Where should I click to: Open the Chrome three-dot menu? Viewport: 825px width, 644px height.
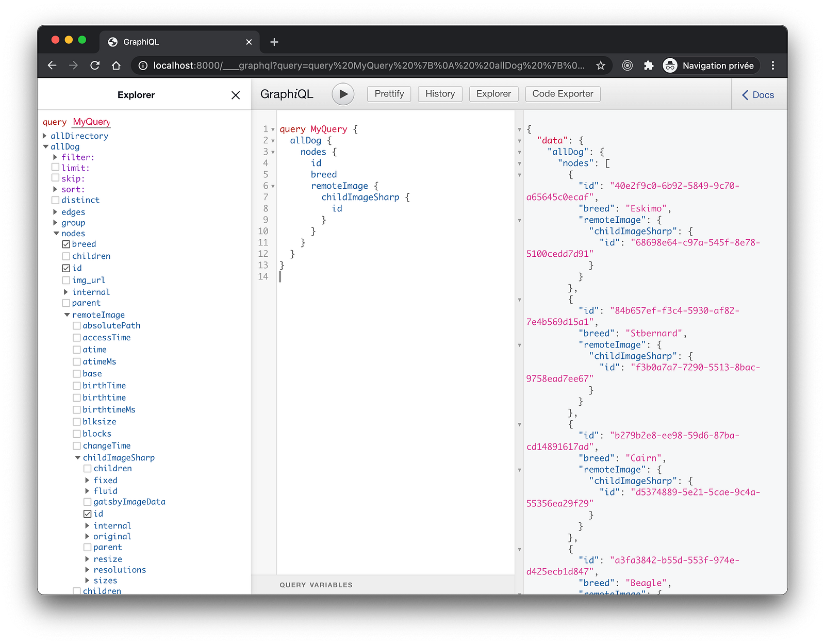pos(772,65)
